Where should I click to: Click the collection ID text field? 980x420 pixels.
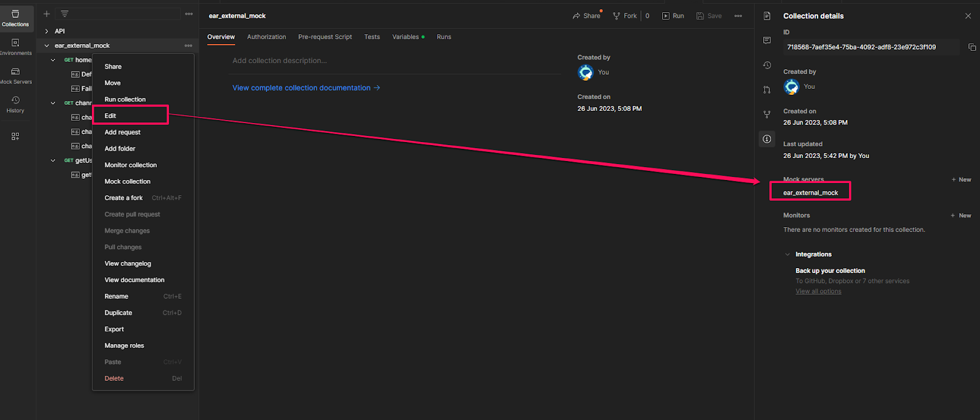(x=871, y=47)
